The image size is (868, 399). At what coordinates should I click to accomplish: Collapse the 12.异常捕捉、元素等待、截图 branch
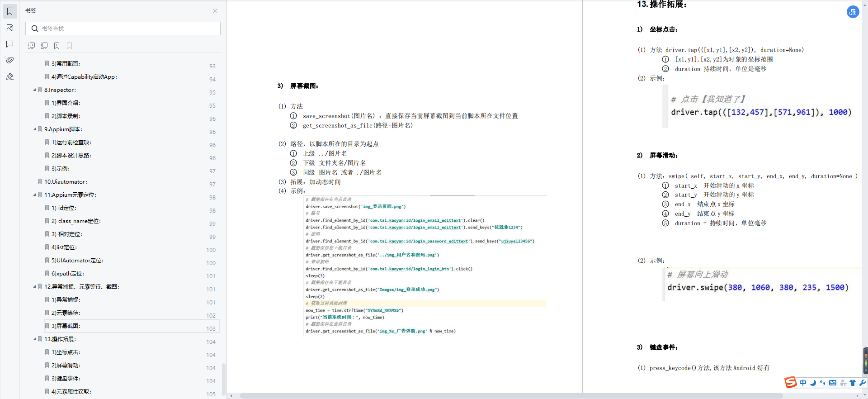(34, 287)
